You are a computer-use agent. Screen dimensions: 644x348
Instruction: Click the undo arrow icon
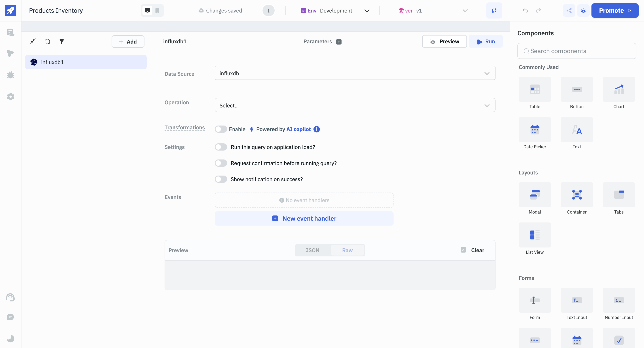click(x=525, y=10)
